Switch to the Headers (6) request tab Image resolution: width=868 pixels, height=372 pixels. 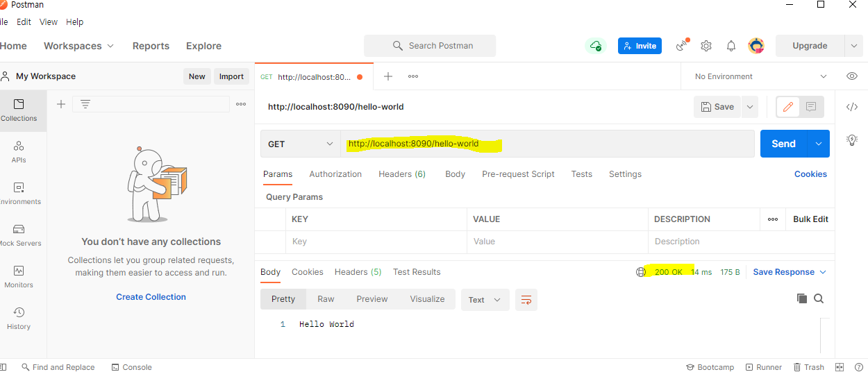click(402, 174)
